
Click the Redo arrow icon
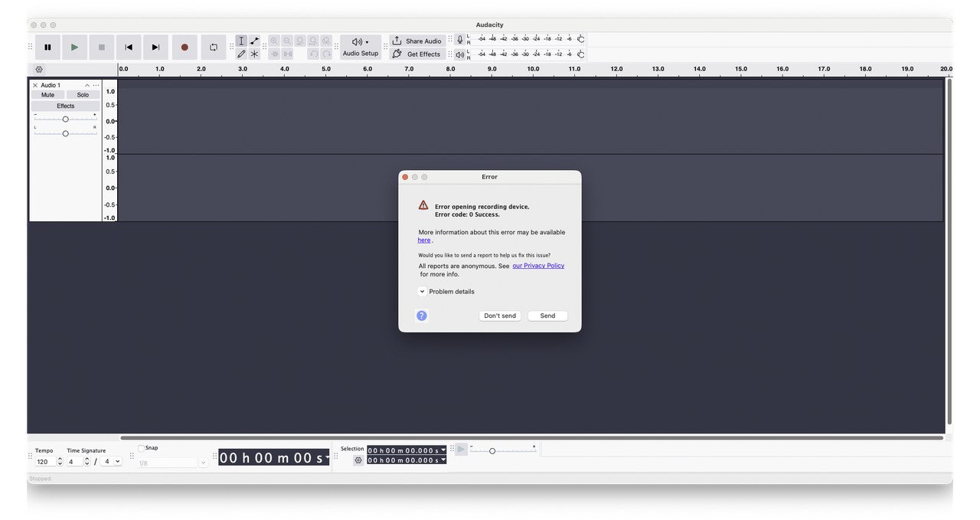point(326,54)
